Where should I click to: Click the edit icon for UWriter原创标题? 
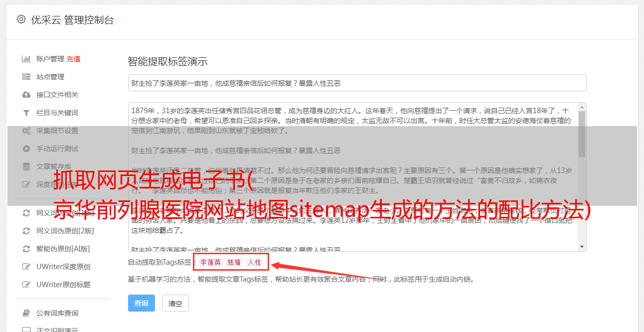pyautogui.click(x=26, y=285)
